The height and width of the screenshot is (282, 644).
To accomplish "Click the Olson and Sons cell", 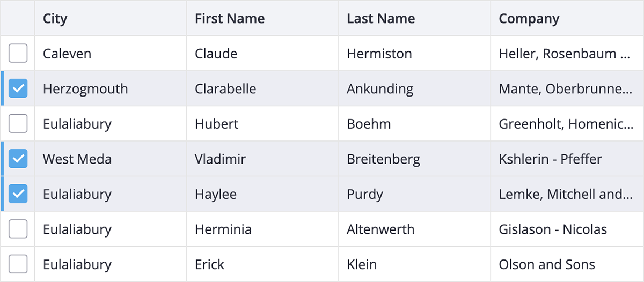I will 567,264.
